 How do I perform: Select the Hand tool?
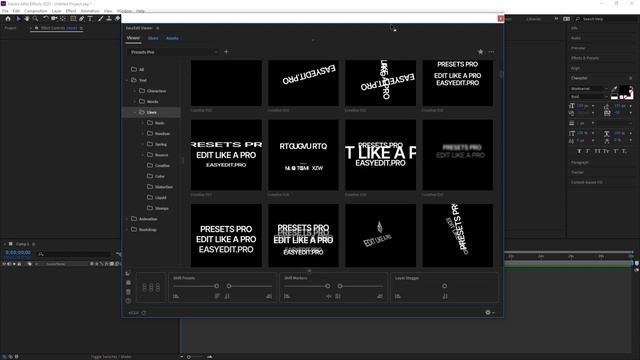pos(27,19)
